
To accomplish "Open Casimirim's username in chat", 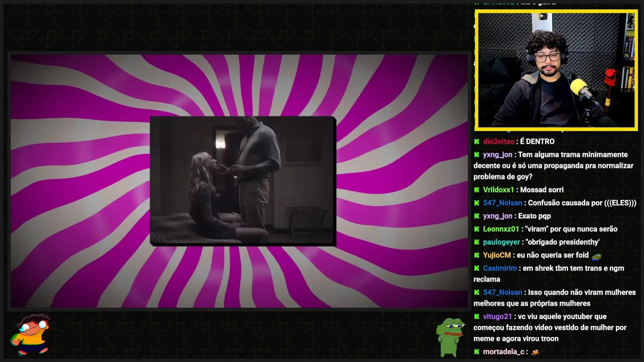I will 500,268.
